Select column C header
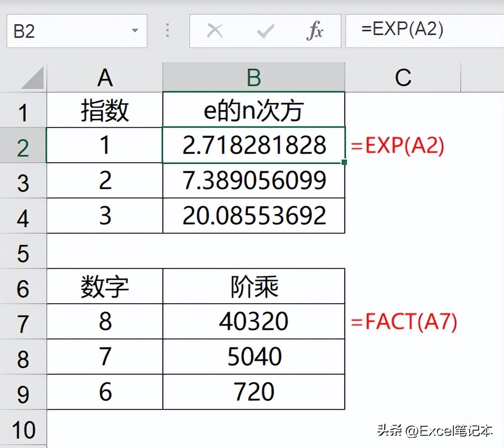The image size is (504, 448). (x=403, y=77)
